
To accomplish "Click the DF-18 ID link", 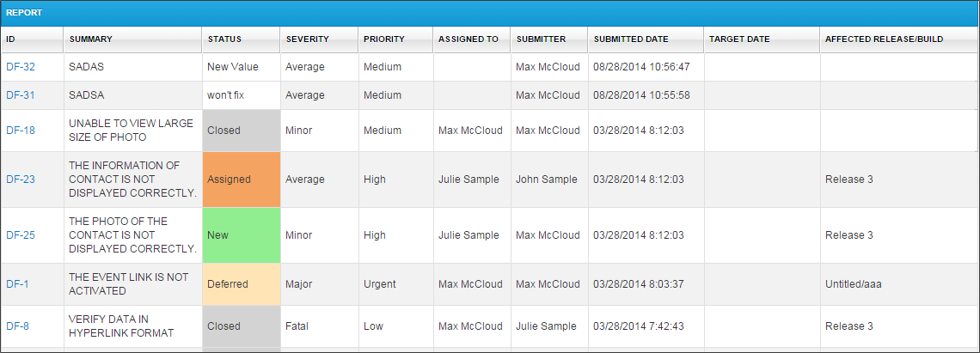I will tap(20, 131).
